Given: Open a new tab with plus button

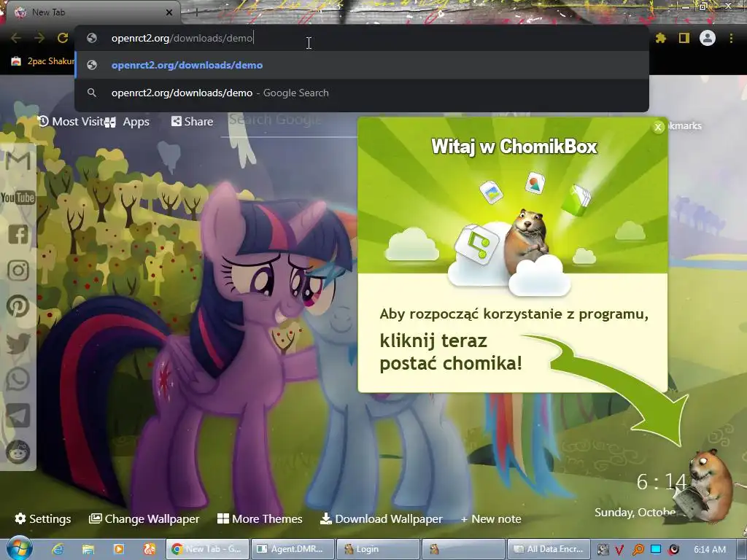Looking at the screenshot, I should 196,12.
